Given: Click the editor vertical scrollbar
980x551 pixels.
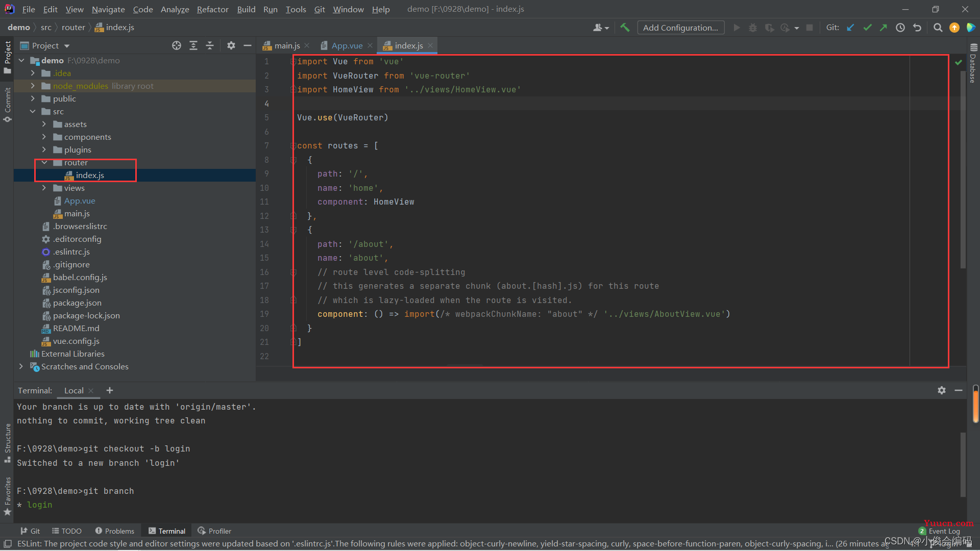Looking at the screenshot, I should 963,168.
